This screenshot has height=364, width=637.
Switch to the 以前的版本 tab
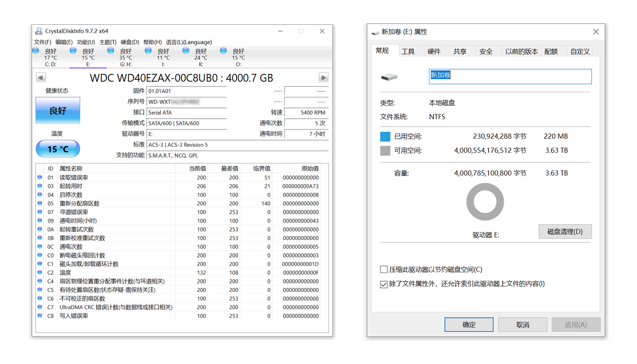pyautogui.click(x=521, y=51)
